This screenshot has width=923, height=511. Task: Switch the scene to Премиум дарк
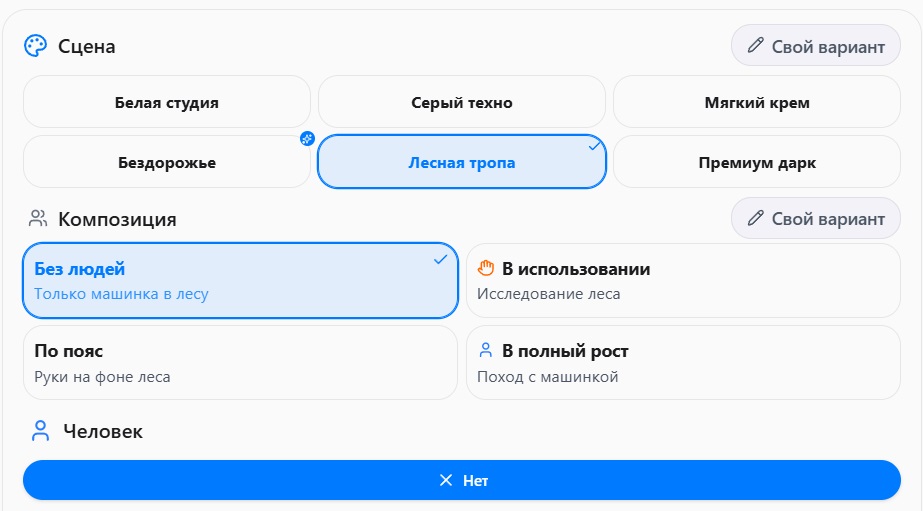point(756,162)
